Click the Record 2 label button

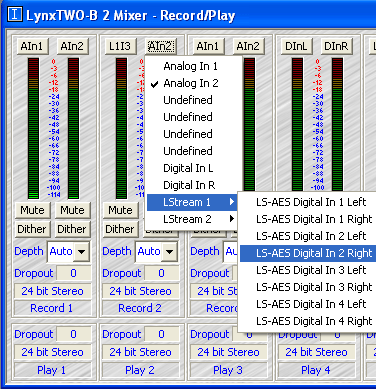[x=140, y=308]
